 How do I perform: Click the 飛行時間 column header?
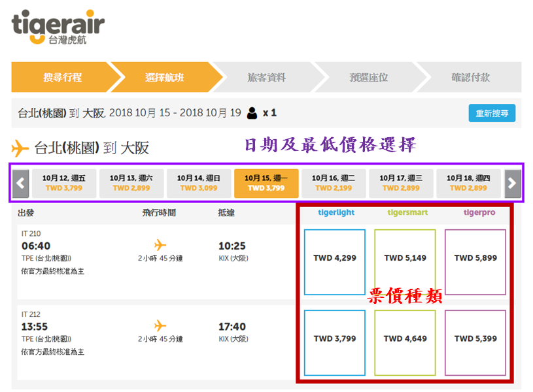(x=159, y=213)
